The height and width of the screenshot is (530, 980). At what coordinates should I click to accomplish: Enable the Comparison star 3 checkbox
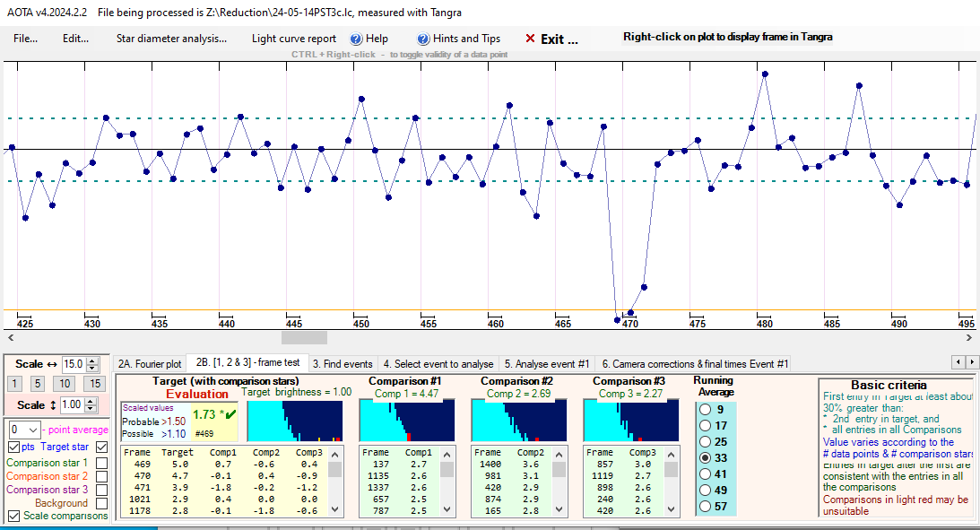tap(102, 490)
